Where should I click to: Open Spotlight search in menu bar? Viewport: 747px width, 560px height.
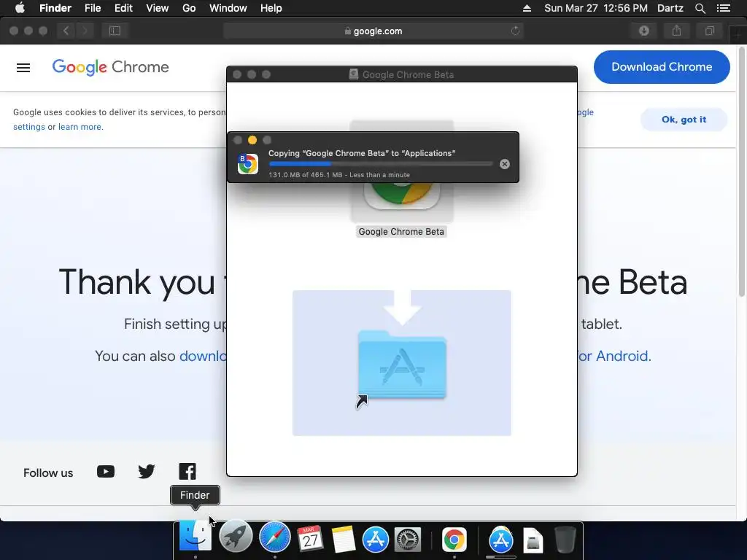point(700,8)
